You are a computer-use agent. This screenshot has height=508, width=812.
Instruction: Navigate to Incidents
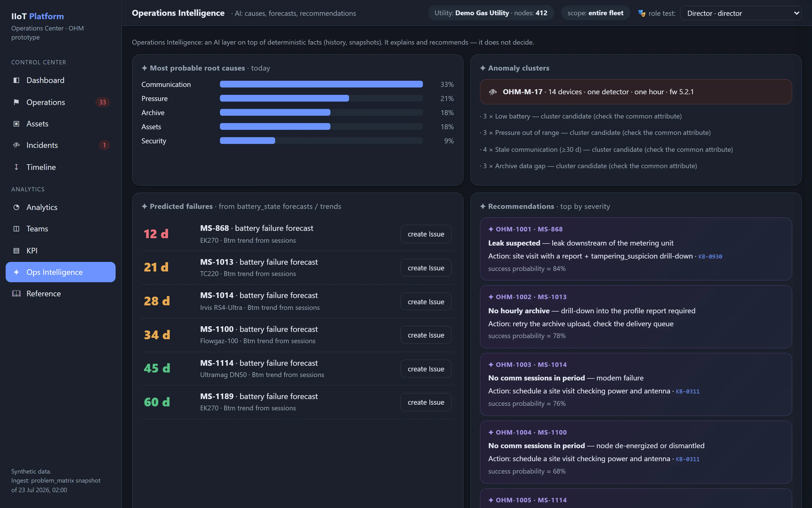coord(60,145)
